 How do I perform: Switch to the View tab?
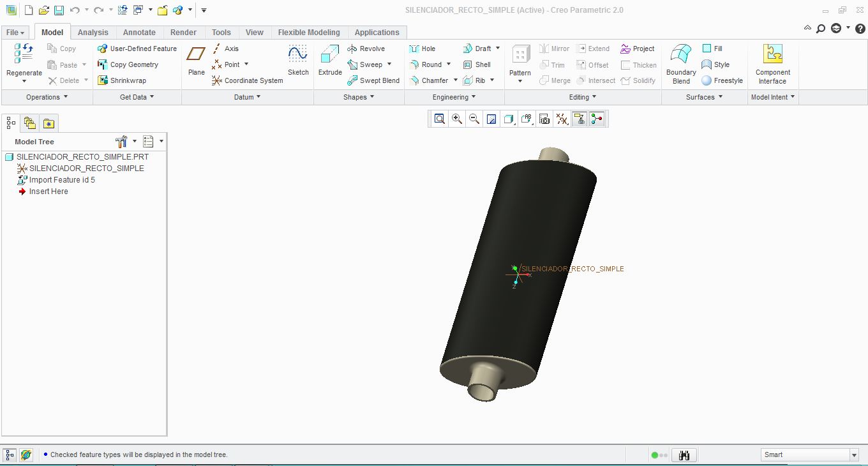click(255, 33)
